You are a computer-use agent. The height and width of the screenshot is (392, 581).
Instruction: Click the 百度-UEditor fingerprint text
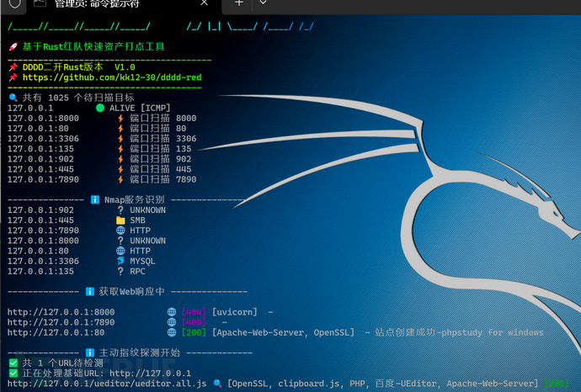407,384
